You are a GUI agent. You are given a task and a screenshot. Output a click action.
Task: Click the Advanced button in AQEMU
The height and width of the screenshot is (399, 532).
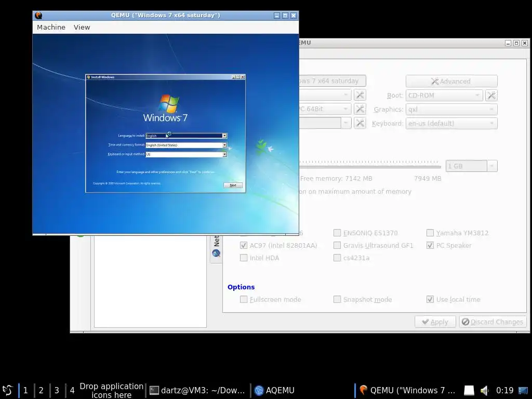451,81
